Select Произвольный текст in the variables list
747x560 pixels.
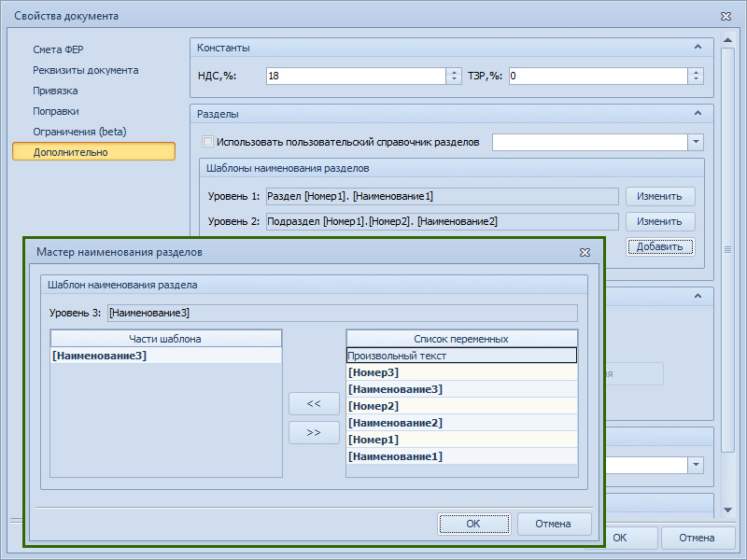tap(461, 356)
